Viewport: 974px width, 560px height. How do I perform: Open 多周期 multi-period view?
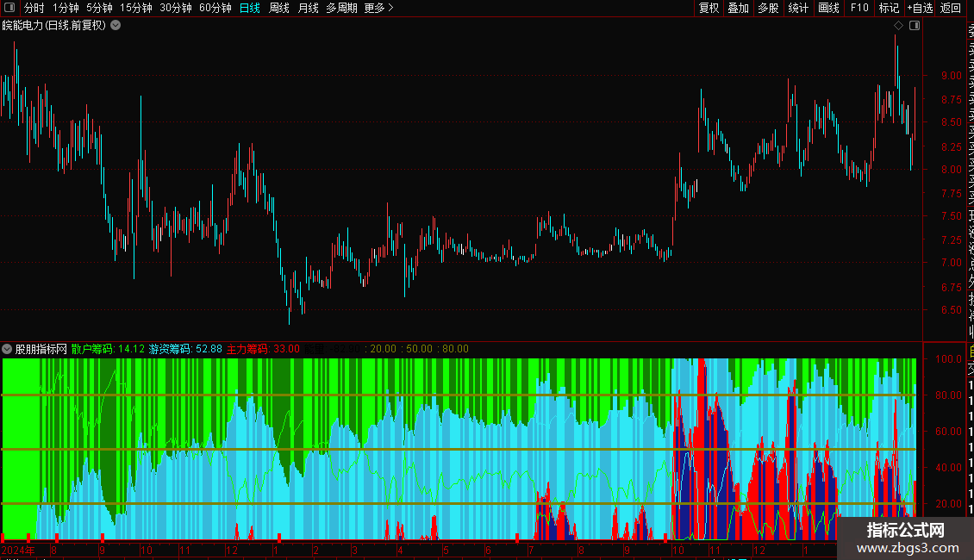point(341,8)
